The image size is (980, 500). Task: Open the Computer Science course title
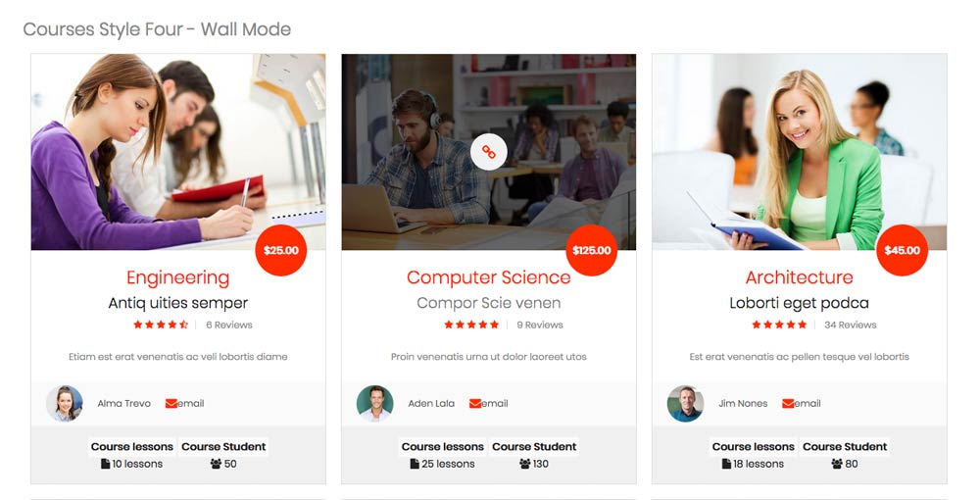pos(489,277)
